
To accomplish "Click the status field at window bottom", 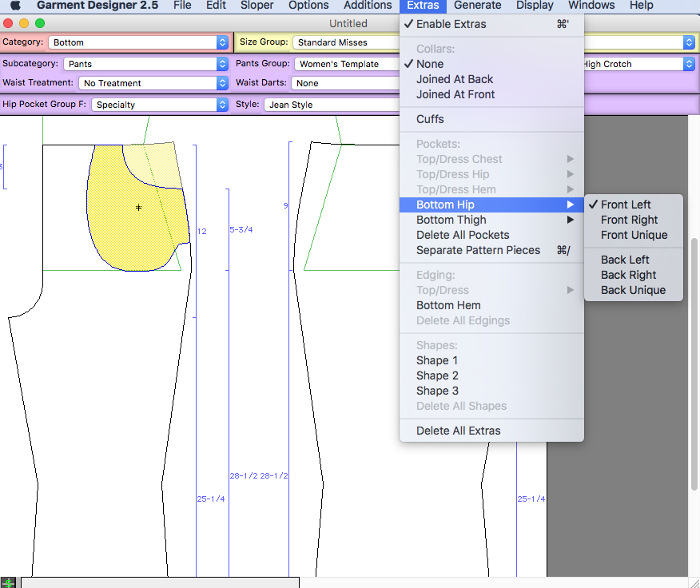I will pyautogui.click(x=161, y=582).
